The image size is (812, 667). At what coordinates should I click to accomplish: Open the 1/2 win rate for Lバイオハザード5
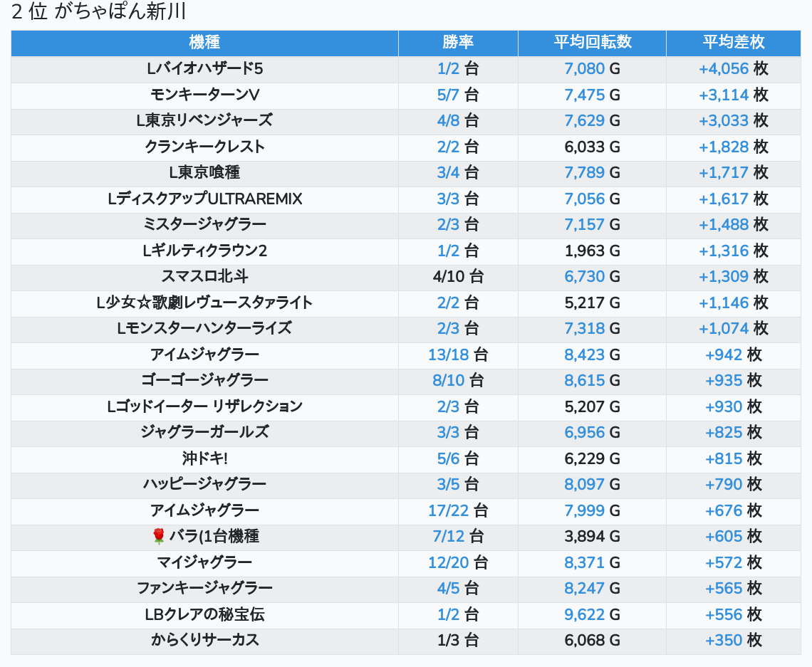click(448, 69)
